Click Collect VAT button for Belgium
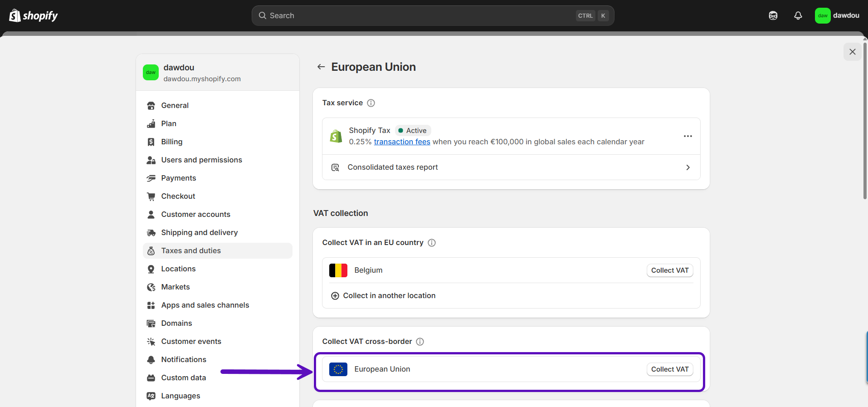The width and height of the screenshot is (868, 407). [669, 270]
